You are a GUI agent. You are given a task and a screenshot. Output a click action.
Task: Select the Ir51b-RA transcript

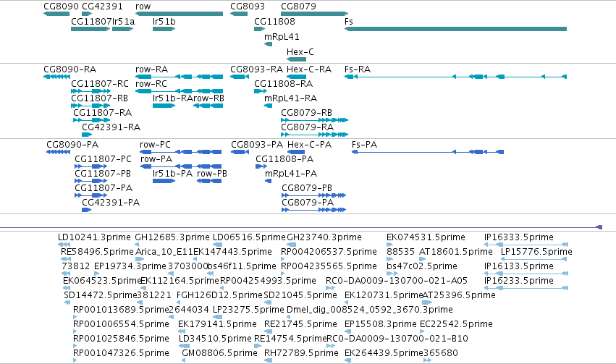coord(164,106)
